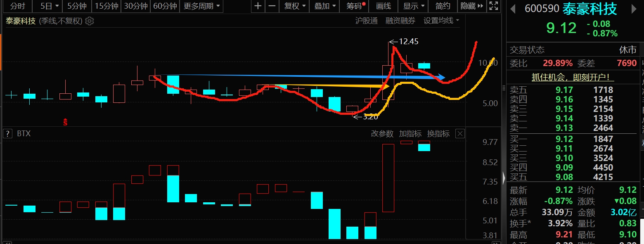Click 均价 value 9.12
Screen dimensions: 644x244
[x=627, y=190]
